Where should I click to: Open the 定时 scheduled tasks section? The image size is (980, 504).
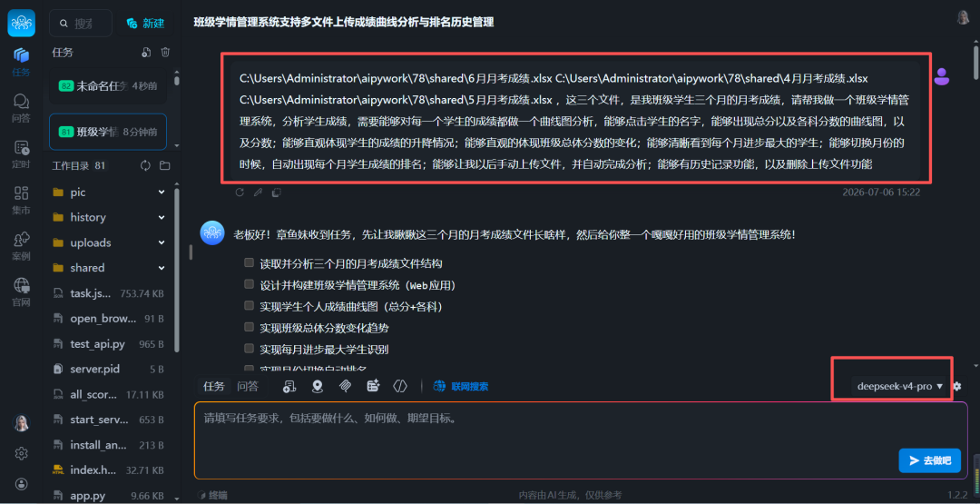21,154
